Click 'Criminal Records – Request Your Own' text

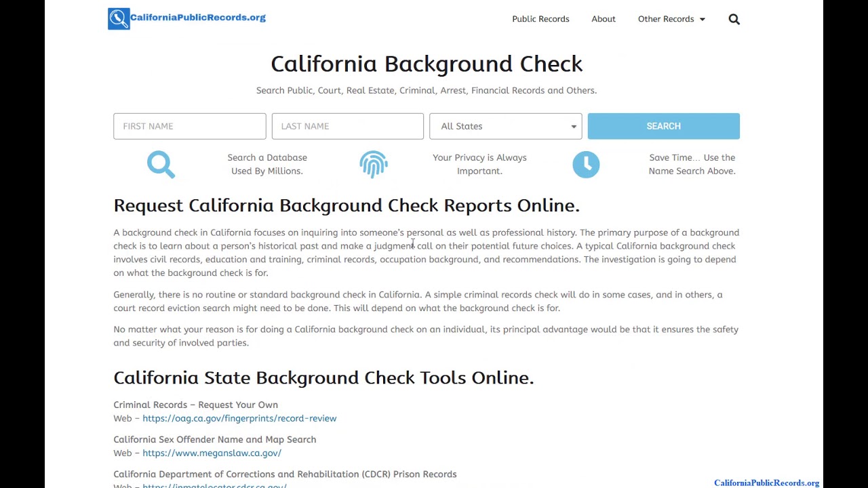coord(195,405)
